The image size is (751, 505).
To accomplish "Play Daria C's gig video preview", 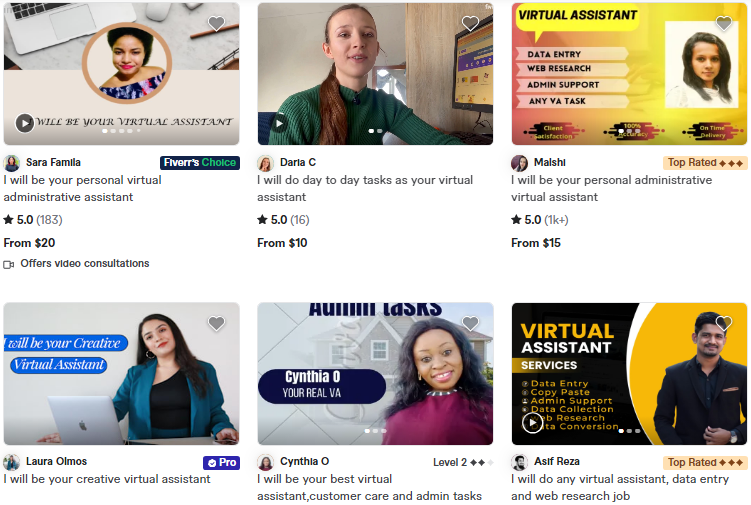I will (278, 123).
